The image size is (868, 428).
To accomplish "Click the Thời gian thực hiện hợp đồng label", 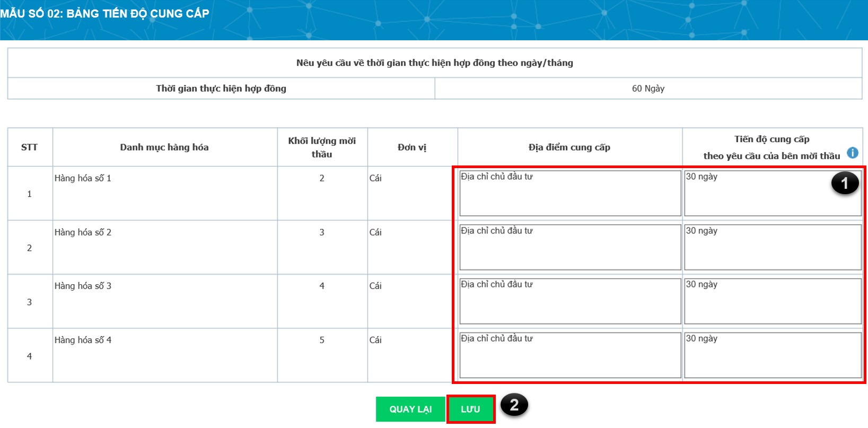I will (x=221, y=89).
